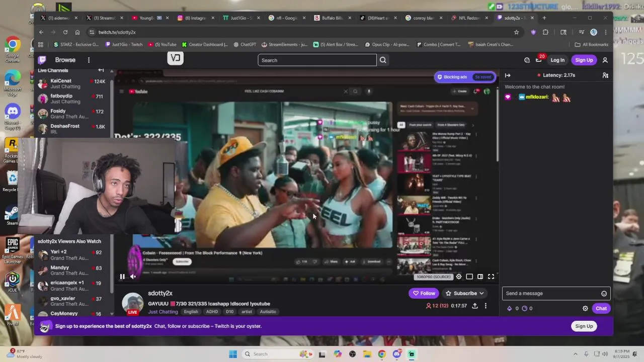This screenshot has width=644, height=362.
Task: Open the user account icon in Twitch header
Action: point(605,60)
